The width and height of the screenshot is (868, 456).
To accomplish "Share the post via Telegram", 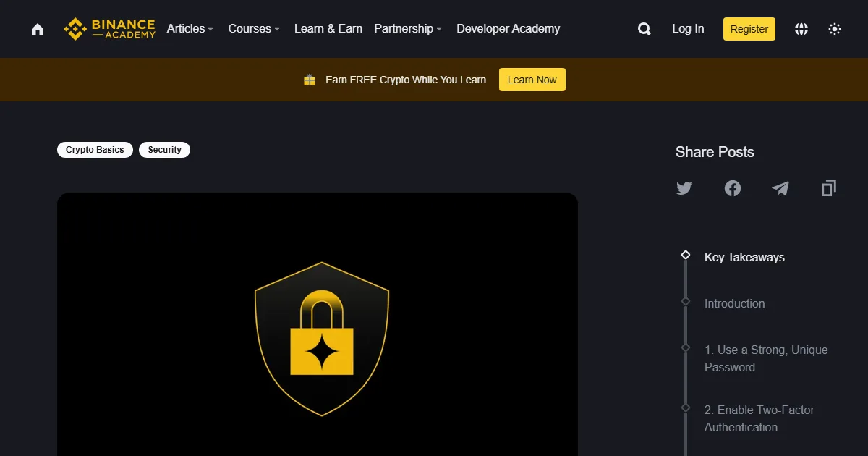I will pyautogui.click(x=780, y=188).
